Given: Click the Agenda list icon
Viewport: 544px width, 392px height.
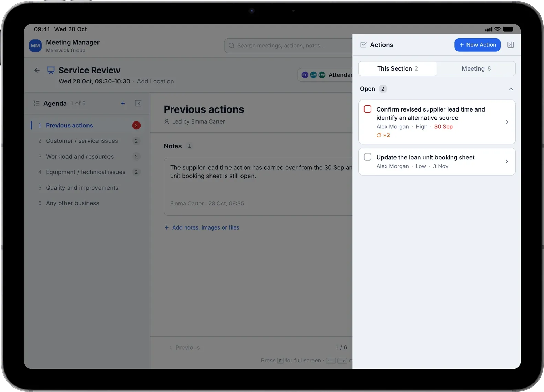Looking at the screenshot, I should click(37, 103).
